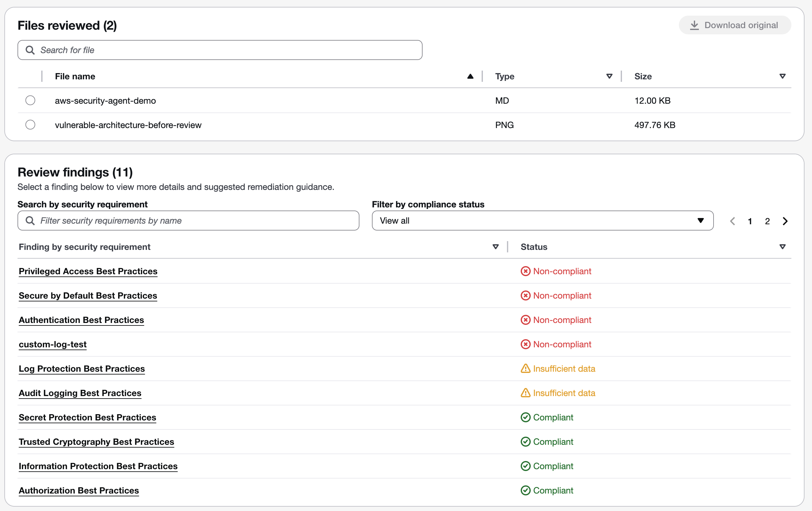This screenshot has width=812, height=511.
Task: Click Non-compliant icon for custom-log-test
Action: point(525,345)
